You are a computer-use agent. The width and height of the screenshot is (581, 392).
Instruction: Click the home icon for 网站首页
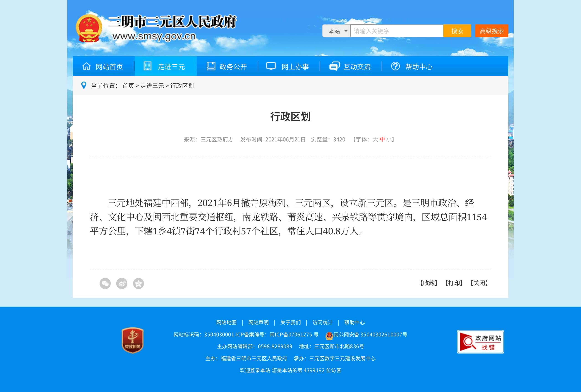87,67
